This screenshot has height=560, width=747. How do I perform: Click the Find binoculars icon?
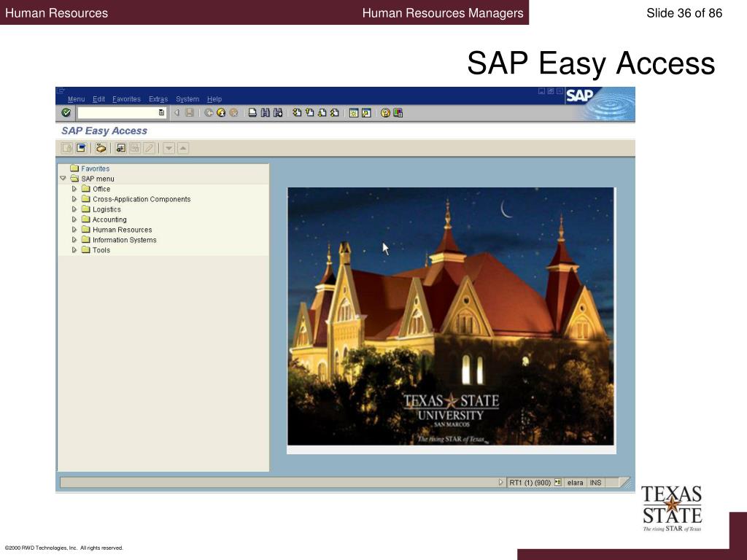pos(266,113)
